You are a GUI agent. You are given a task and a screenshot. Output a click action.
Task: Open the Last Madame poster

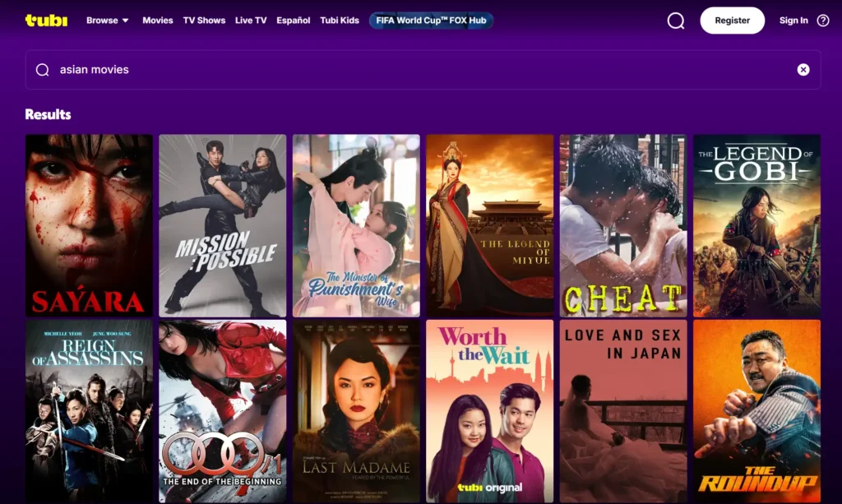[x=356, y=411]
